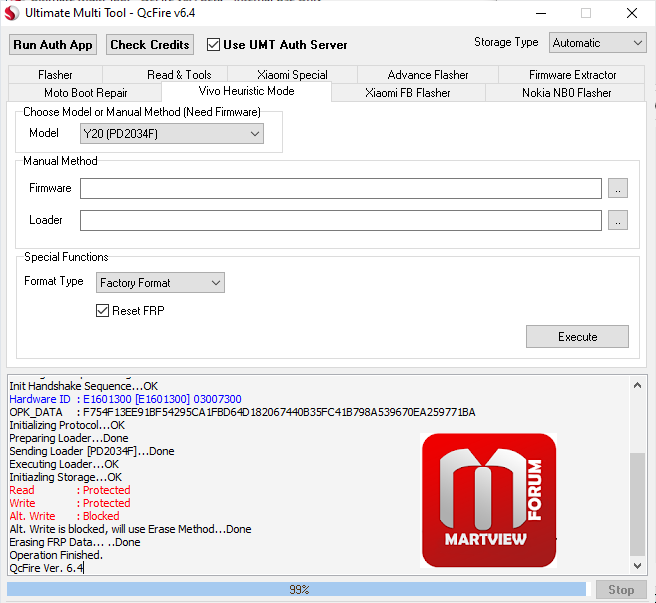656x603 pixels.
Task: Switch to the Flasher tab
Action: tap(55, 75)
